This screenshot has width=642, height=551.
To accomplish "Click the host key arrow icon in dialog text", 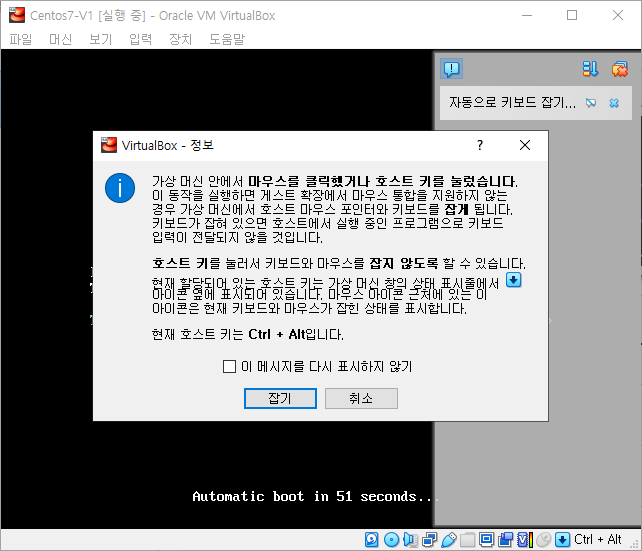I will tap(513, 280).
